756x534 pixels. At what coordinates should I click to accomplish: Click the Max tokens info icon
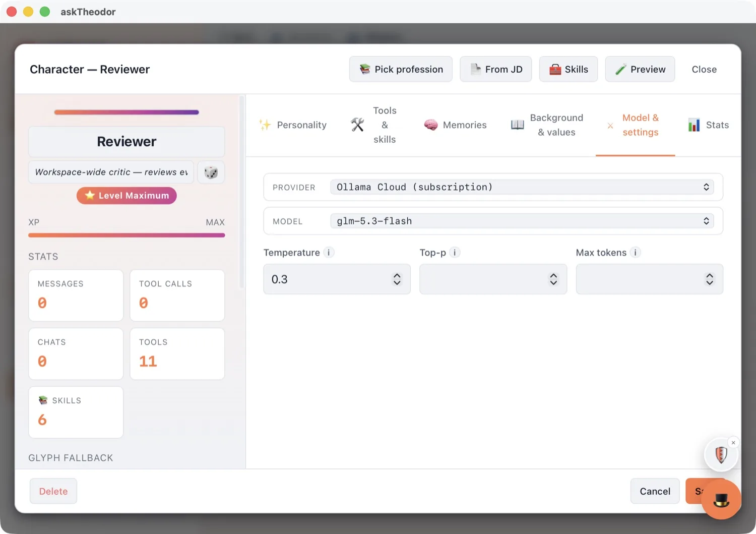pyautogui.click(x=636, y=253)
